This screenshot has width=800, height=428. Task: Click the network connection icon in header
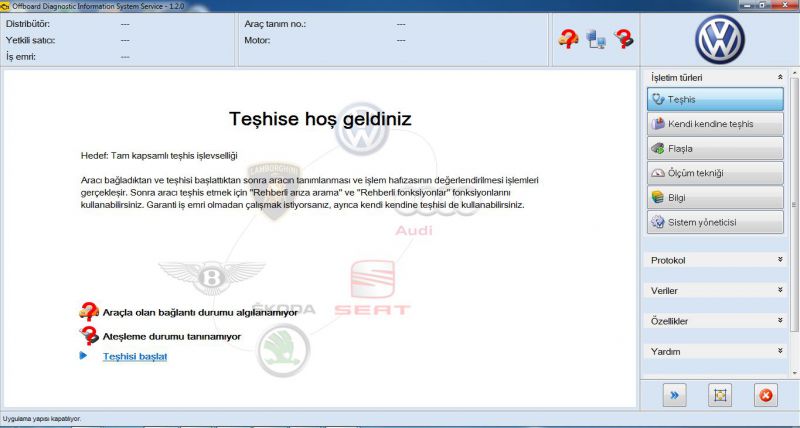pyautogui.click(x=595, y=39)
